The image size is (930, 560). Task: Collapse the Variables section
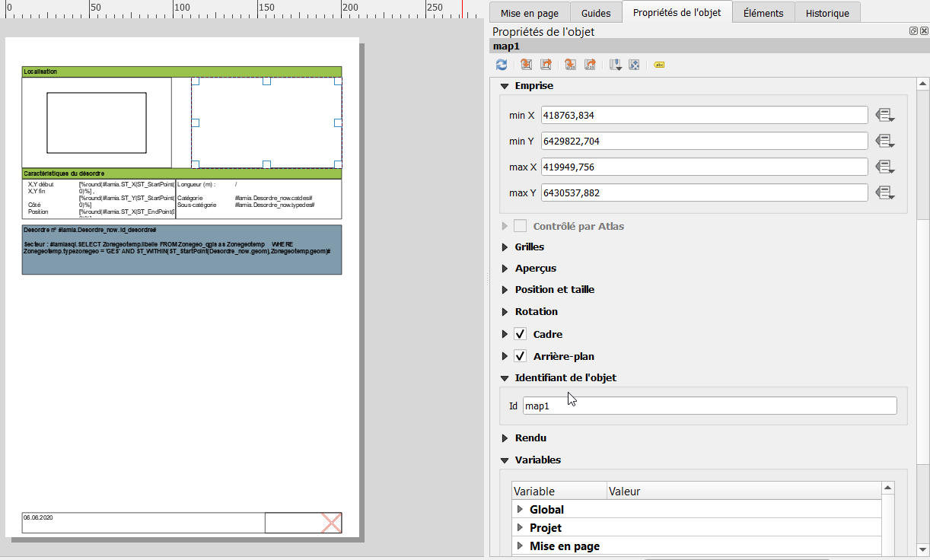(x=505, y=460)
